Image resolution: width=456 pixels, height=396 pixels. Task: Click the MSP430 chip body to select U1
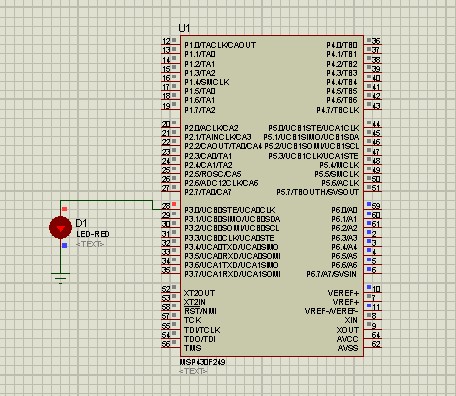click(272, 196)
